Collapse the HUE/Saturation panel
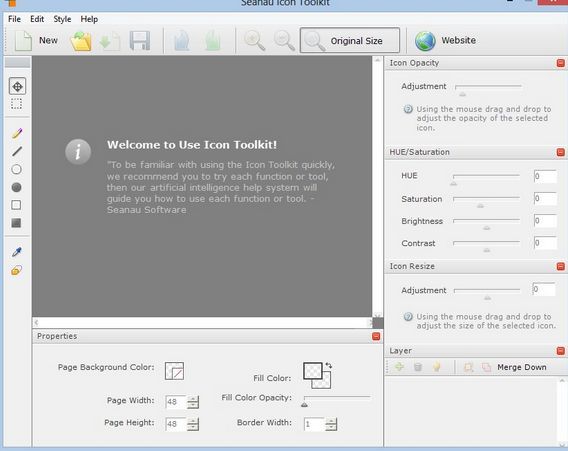 [560, 152]
